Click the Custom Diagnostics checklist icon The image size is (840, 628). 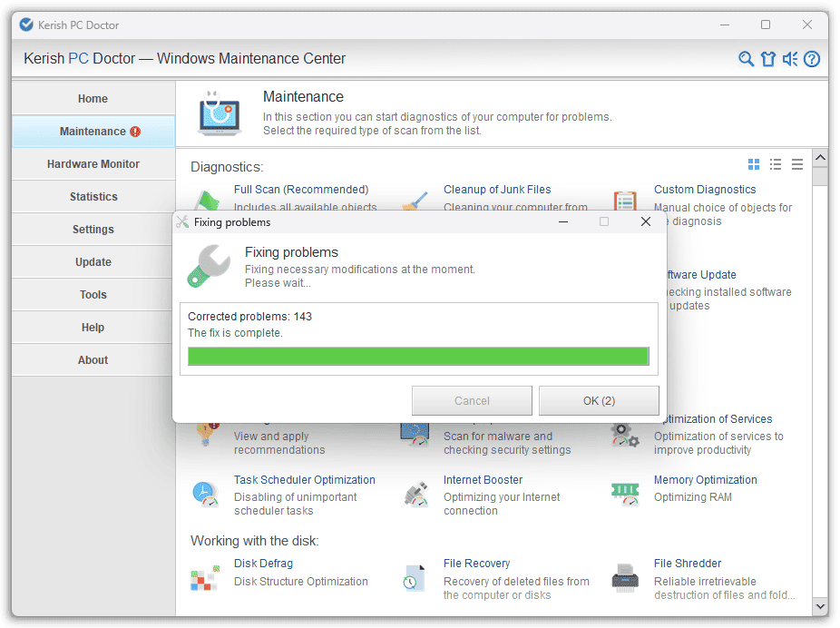point(625,201)
